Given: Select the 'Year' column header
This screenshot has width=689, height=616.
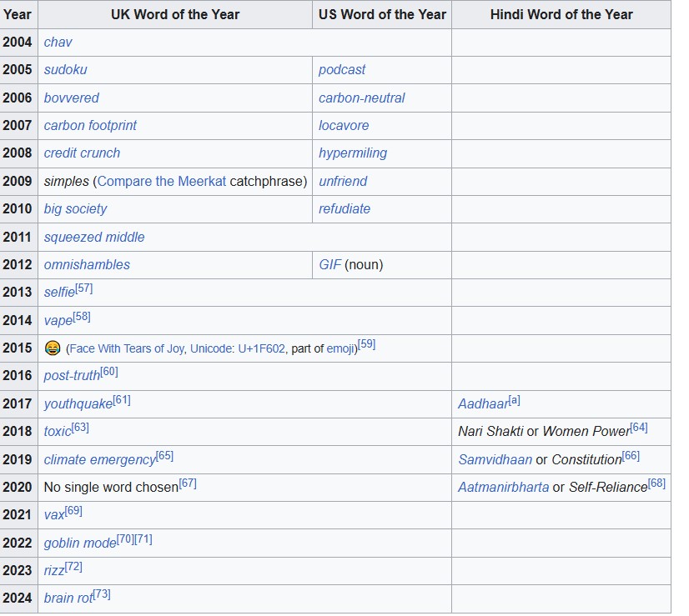Looking at the screenshot, I should [x=18, y=14].
